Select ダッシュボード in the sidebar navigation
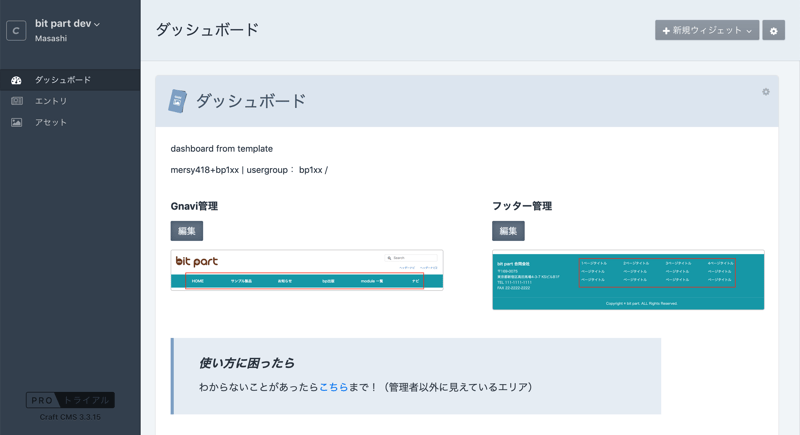Viewport: 800px width, 435px height. tap(62, 80)
